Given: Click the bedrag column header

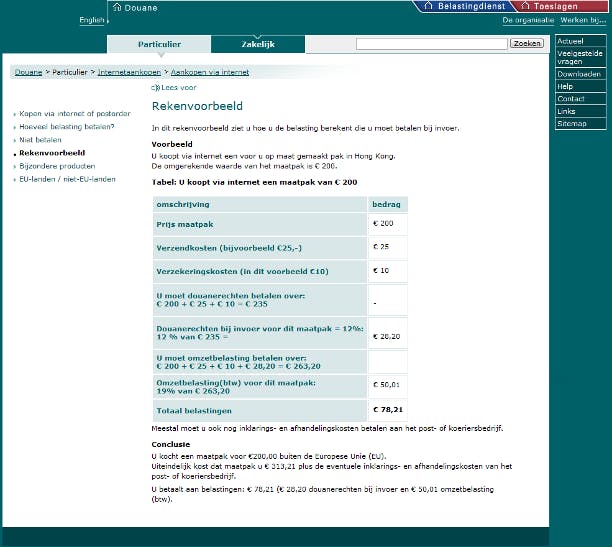Looking at the screenshot, I should pyautogui.click(x=386, y=204).
